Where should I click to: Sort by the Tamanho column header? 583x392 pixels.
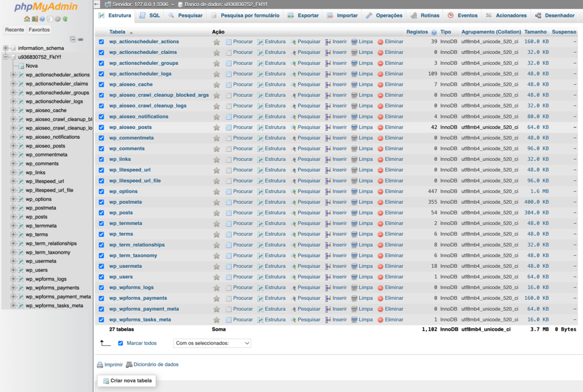tap(535, 32)
